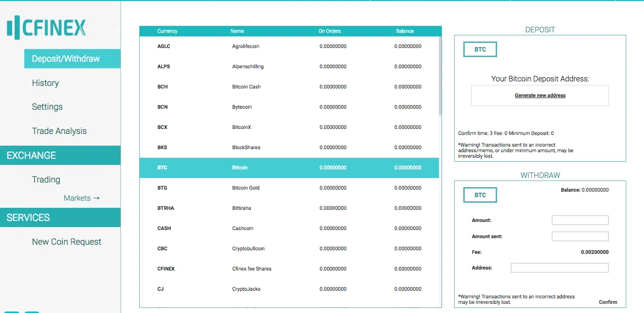The width and height of the screenshot is (644, 313).
Task: Open the Settings page
Action: 47,107
